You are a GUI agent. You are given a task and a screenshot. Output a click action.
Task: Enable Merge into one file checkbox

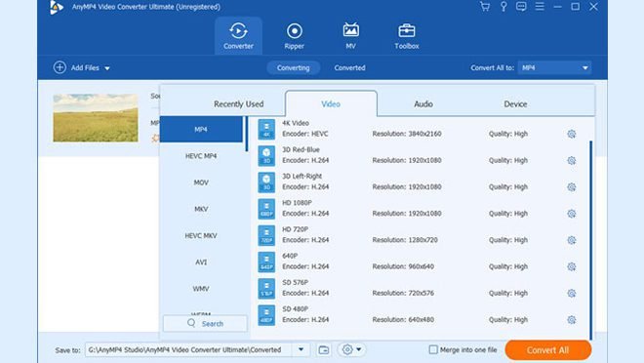click(433, 349)
